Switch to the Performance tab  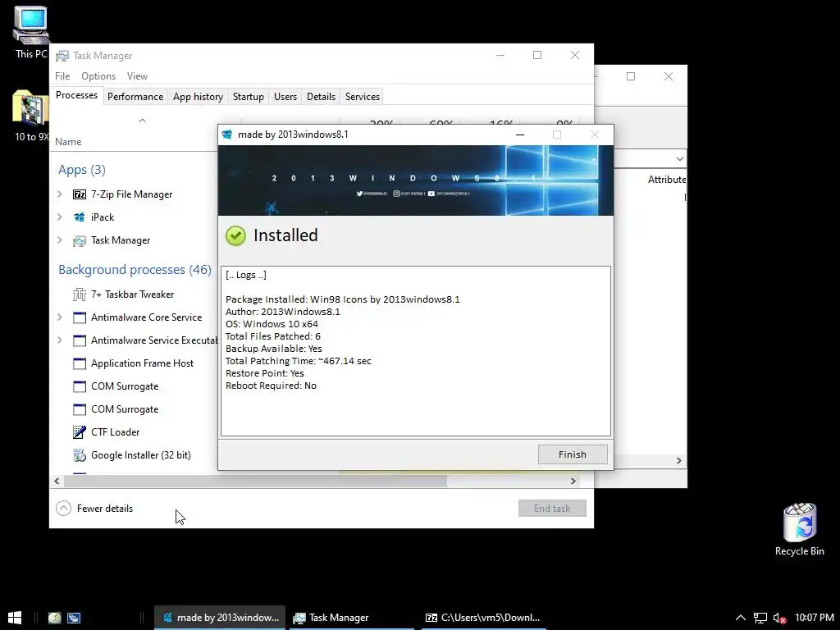tap(135, 97)
